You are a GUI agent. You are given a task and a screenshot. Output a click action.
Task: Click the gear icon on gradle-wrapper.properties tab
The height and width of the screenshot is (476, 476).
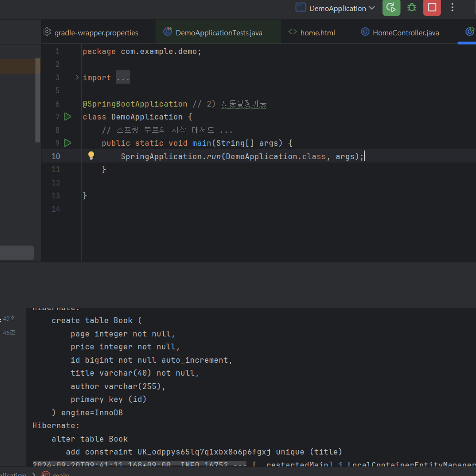(x=47, y=32)
